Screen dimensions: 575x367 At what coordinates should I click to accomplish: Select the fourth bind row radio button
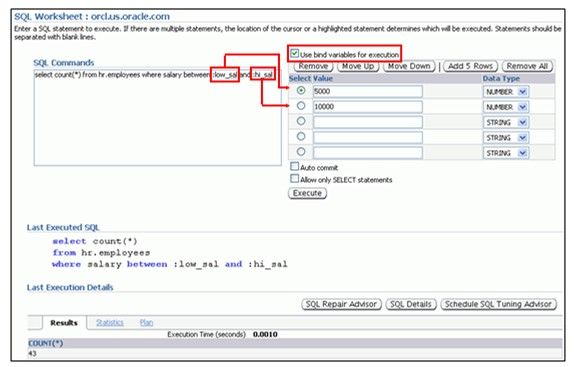301,136
